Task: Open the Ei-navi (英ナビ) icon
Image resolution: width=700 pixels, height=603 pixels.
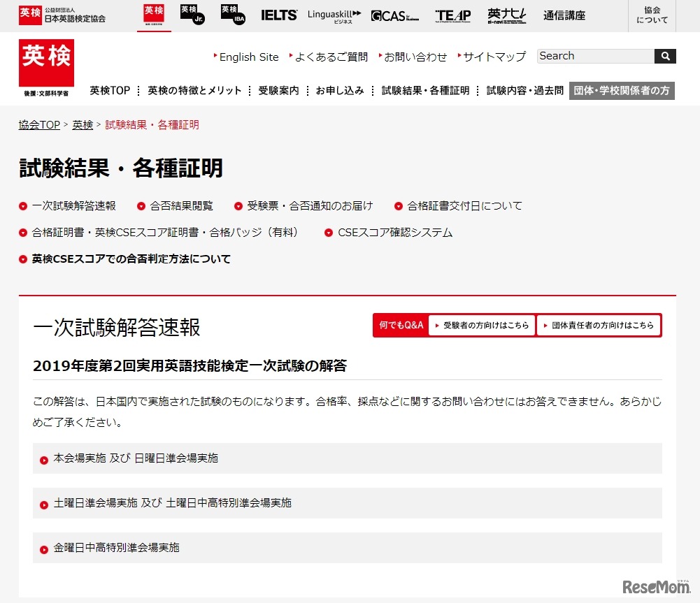Action: coord(506,15)
